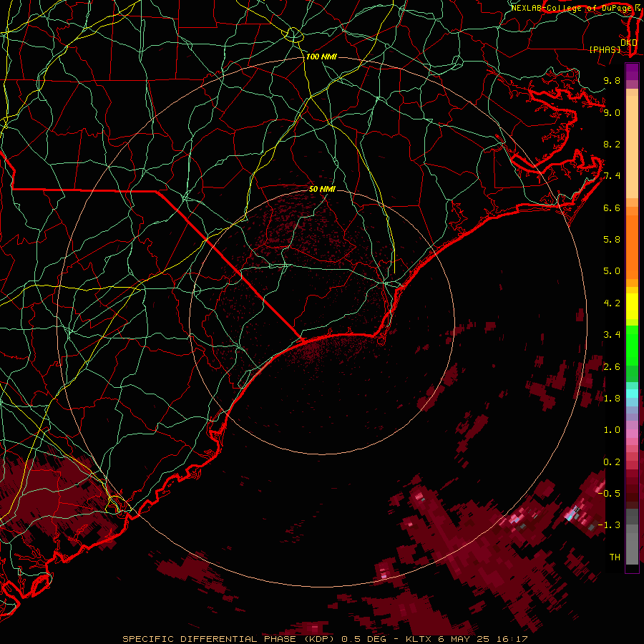Click the 5.0 value on the color scale
644x644 pixels.
[612, 271]
